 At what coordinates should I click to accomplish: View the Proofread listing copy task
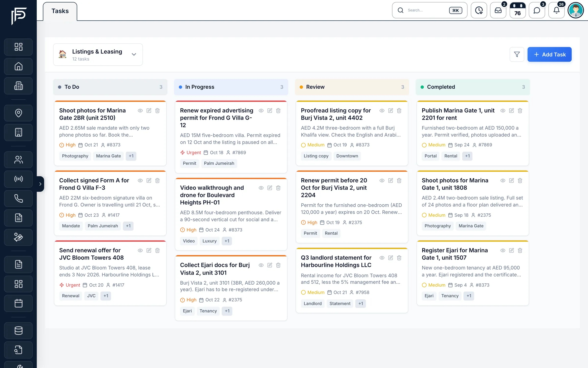[x=382, y=111]
